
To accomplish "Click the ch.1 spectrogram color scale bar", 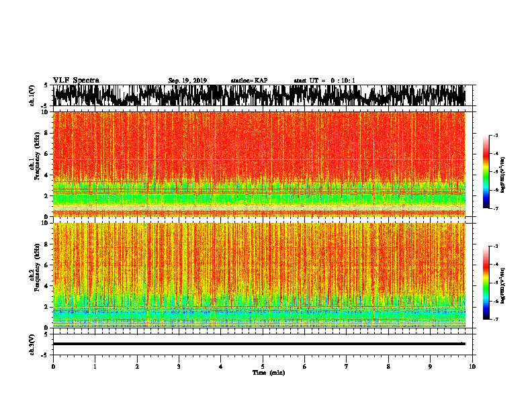I will tap(486, 172).
